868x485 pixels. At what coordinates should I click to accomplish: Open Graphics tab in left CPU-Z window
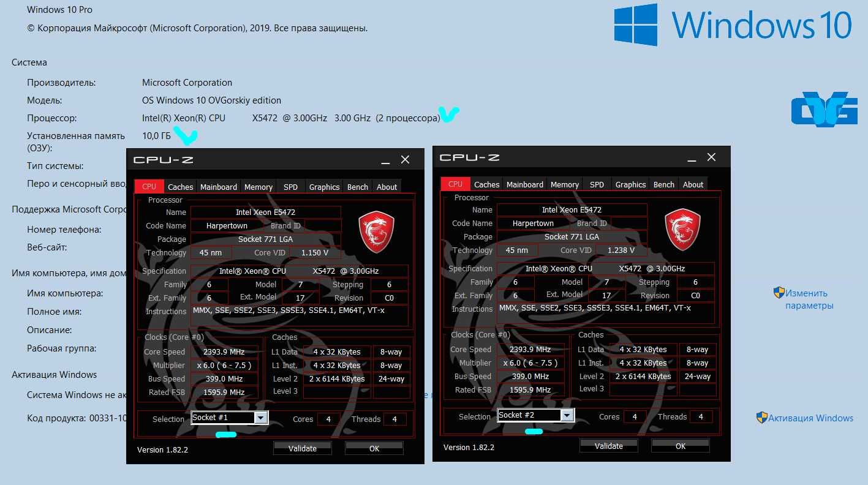324,187
